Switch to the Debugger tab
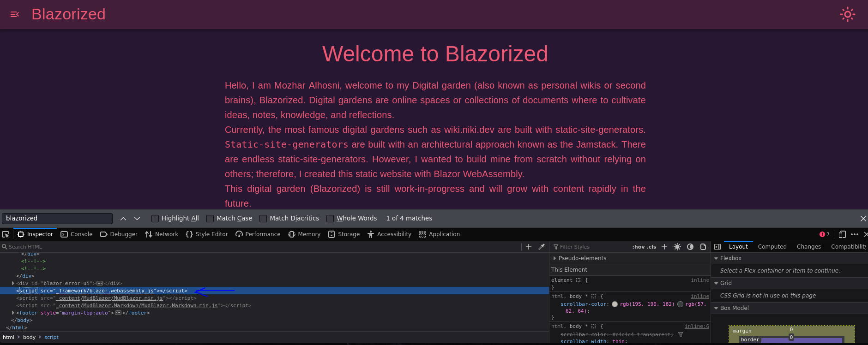Screen dimensions: 868x345 [119, 234]
